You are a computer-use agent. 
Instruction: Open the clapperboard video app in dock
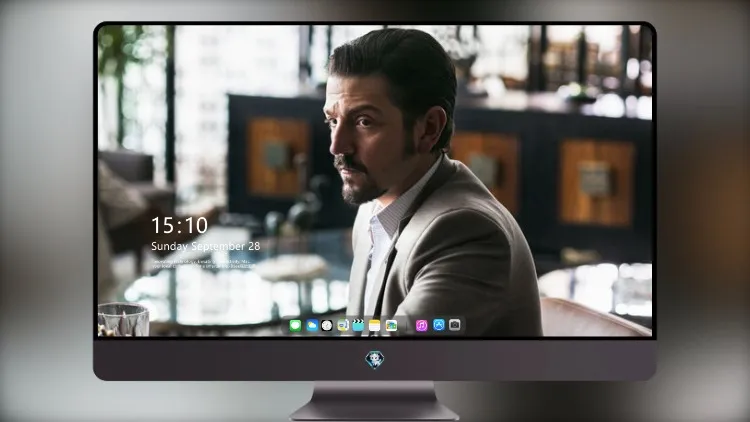point(358,326)
